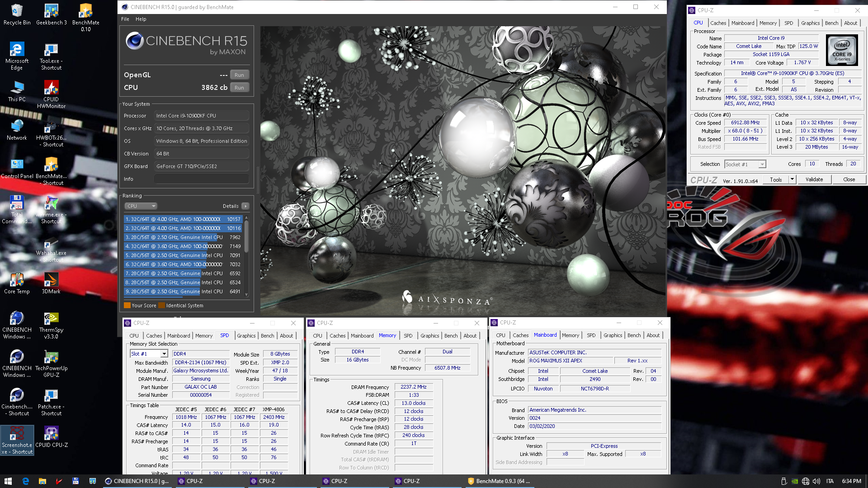The height and width of the screenshot is (488, 868).
Task: Open the Recycle Bin desktop icon
Action: (x=17, y=14)
